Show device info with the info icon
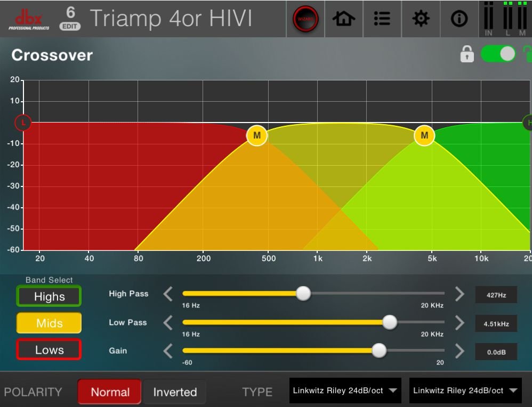This screenshot has height=407, width=532. coord(459,19)
